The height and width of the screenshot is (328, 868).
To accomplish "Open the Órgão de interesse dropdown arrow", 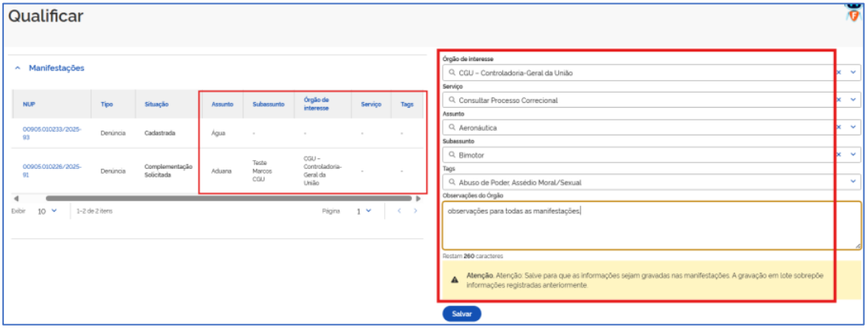I will coord(853,73).
